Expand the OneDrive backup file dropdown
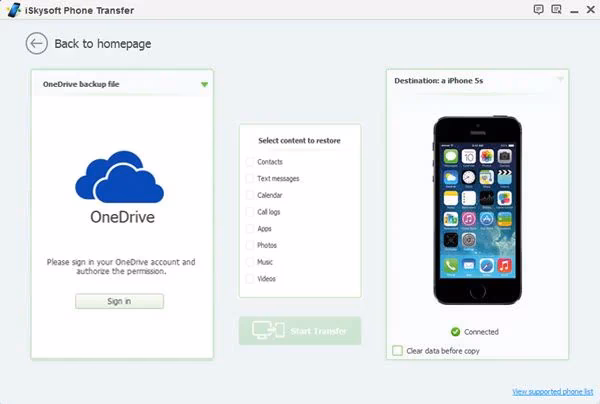This screenshot has height=404, width=600. coord(204,85)
